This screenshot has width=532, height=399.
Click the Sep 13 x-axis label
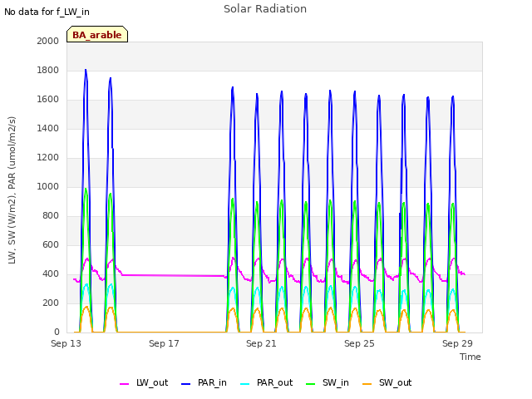tap(66, 343)
